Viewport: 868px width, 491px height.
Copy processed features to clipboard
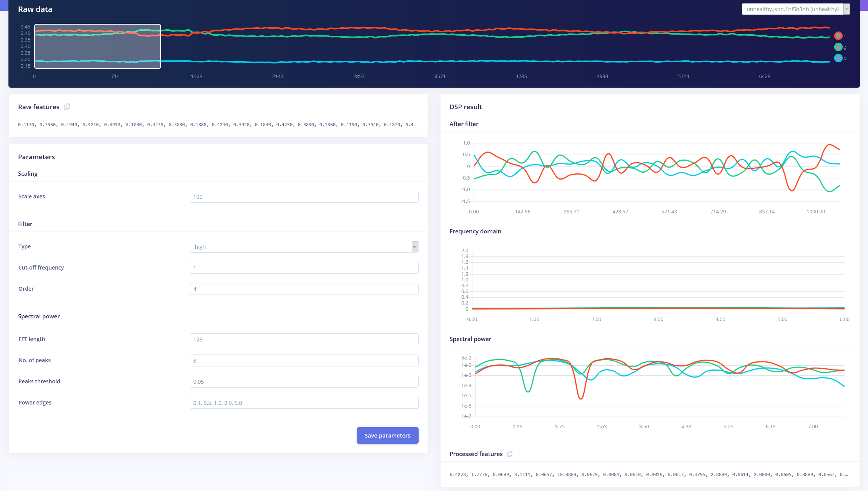[510, 454]
